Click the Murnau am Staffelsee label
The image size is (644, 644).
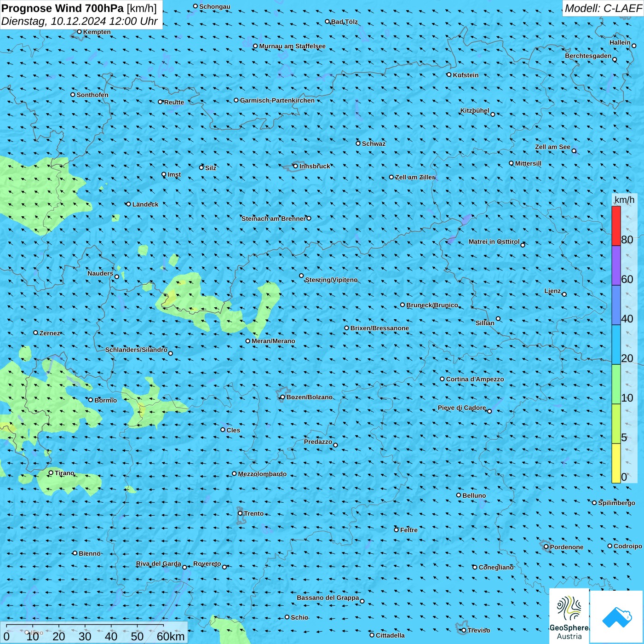(292, 46)
